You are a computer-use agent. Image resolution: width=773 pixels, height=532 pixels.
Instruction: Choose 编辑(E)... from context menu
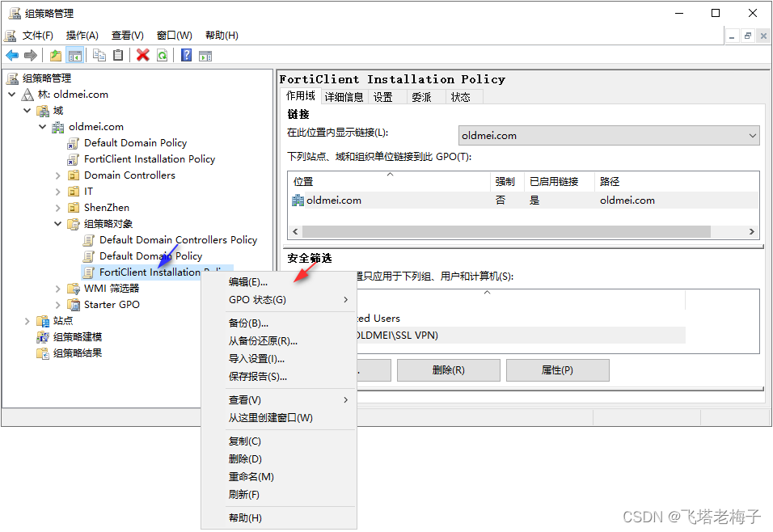278,282
